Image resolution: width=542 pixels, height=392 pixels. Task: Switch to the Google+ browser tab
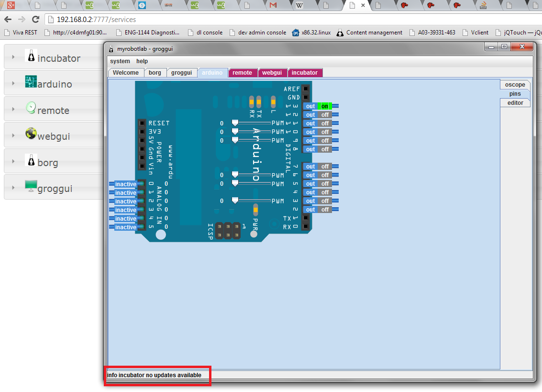[x=11, y=5]
